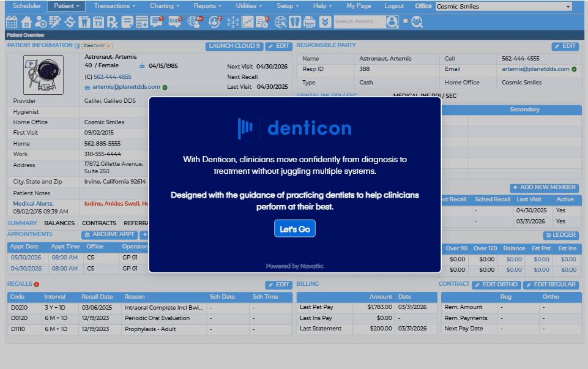Open the tooth charting toolbar icon
Image resolution: width=588 pixels, height=369 pixels.
pyautogui.click(x=84, y=22)
